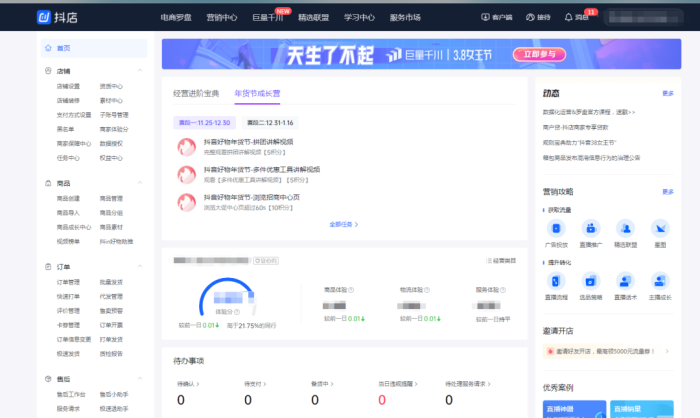Click the 天生了不起 promotional banner
This screenshot has height=418, width=700.
[x=421, y=54]
